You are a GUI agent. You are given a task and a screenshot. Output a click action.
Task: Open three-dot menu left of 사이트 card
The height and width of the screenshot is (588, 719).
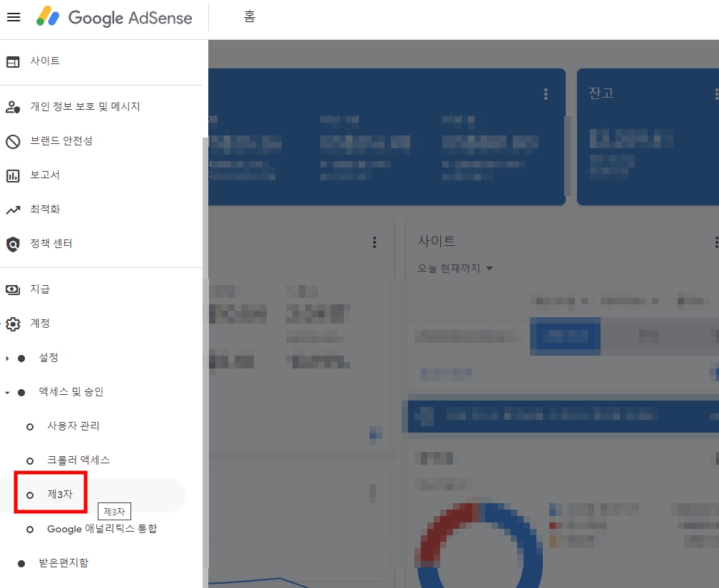point(374,242)
